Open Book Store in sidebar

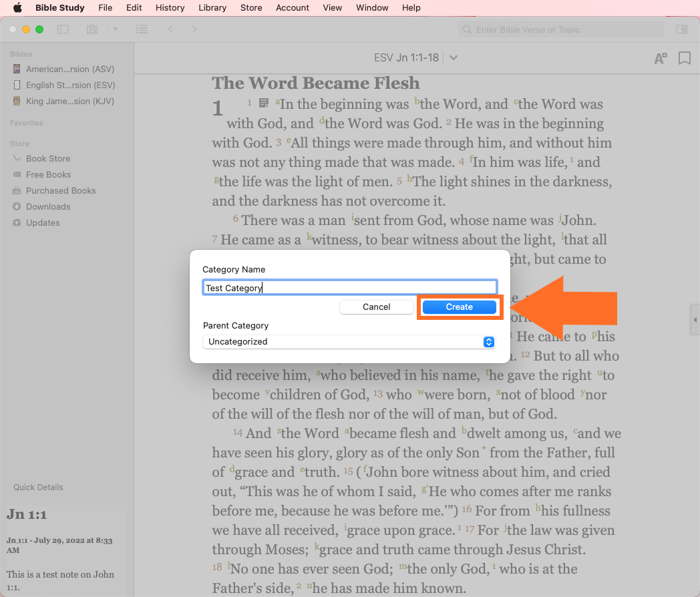[47, 158]
